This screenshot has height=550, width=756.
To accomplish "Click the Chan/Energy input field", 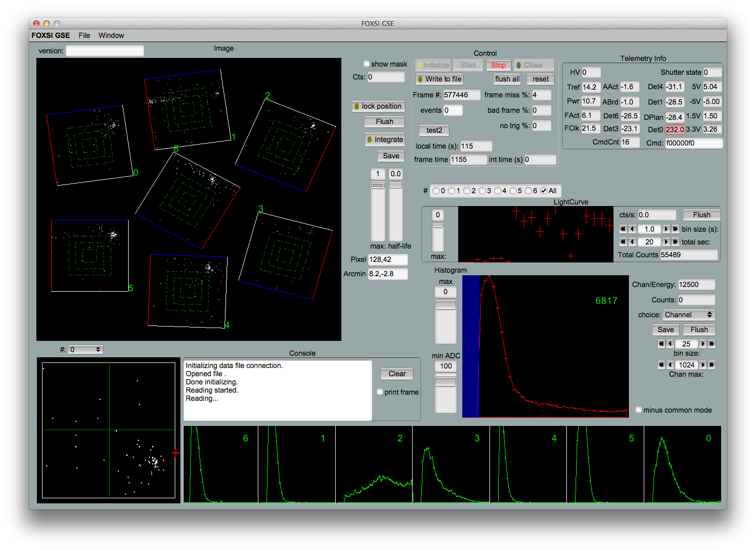I will click(x=696, y=284).
